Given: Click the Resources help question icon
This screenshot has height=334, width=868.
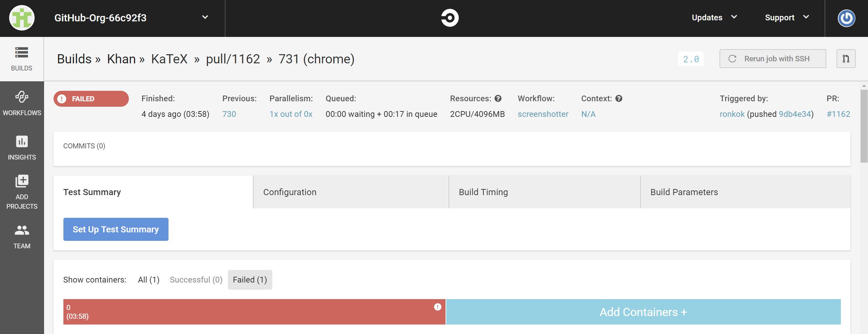Looking at the screenshot, I should click(498, 99).
